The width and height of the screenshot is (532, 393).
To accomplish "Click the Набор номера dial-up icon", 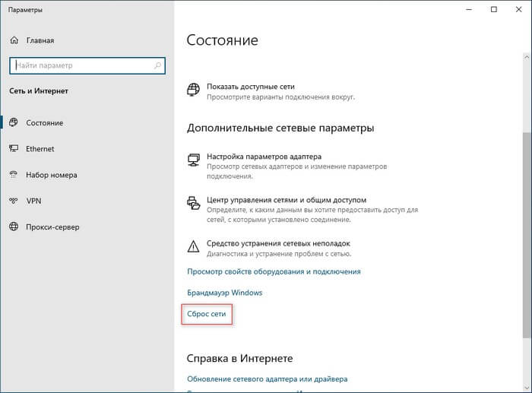I will point(14,175).
